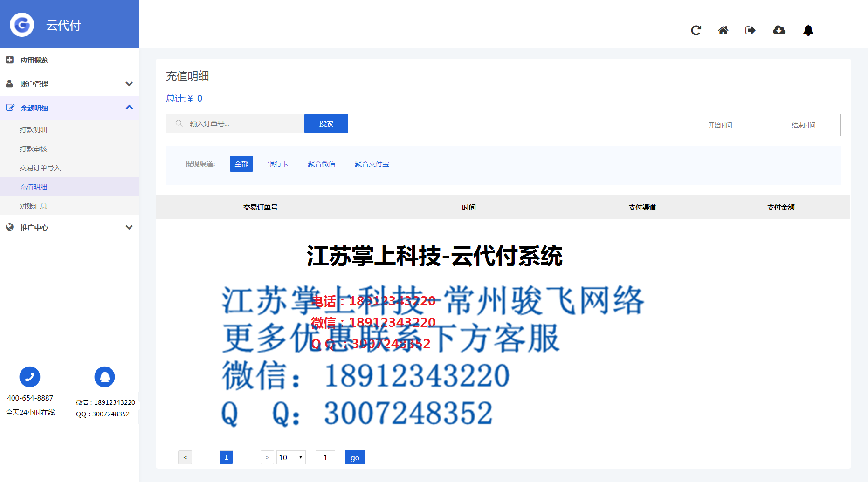Viewport: 868px width, 482px height.
Task: Click the blue 搜索 button
Action: [326, 123]
